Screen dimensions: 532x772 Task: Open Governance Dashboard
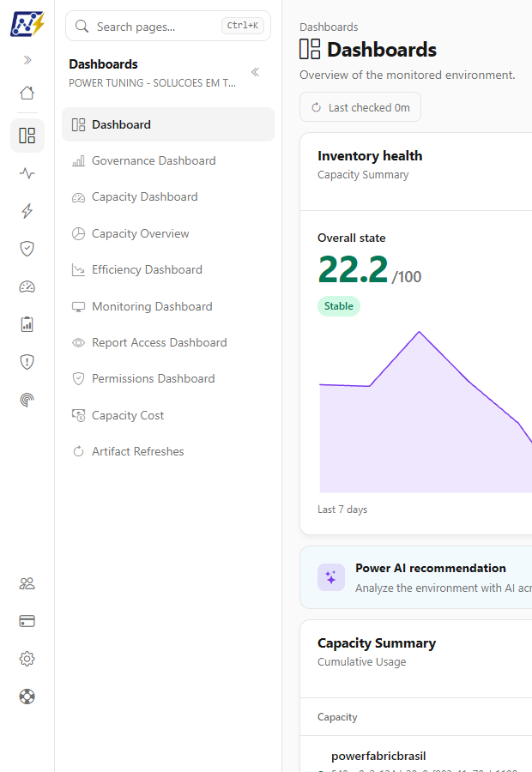[x=168, y=161]
